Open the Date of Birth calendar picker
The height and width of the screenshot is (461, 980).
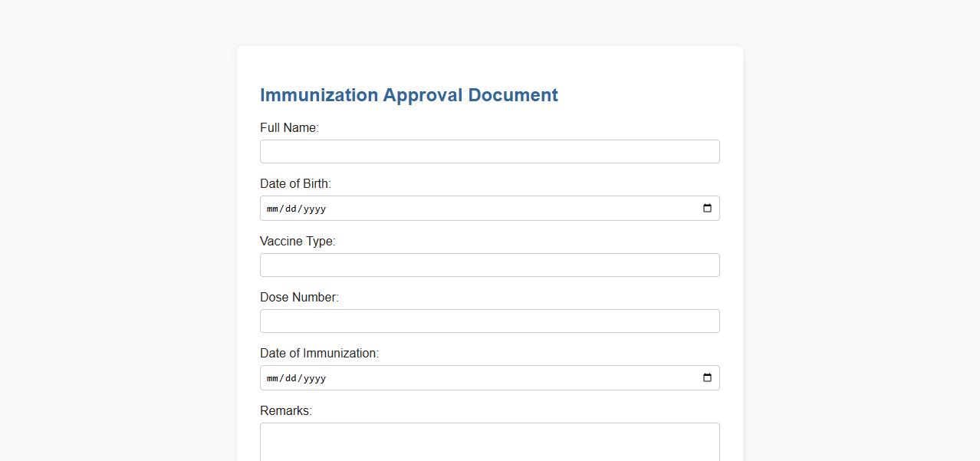(x=707, y=209)
